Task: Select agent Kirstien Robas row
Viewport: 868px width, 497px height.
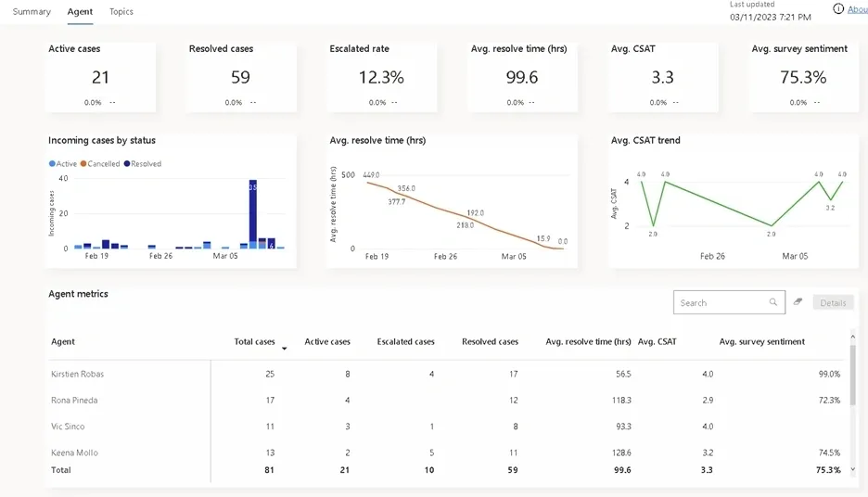Action: [78, 374]
